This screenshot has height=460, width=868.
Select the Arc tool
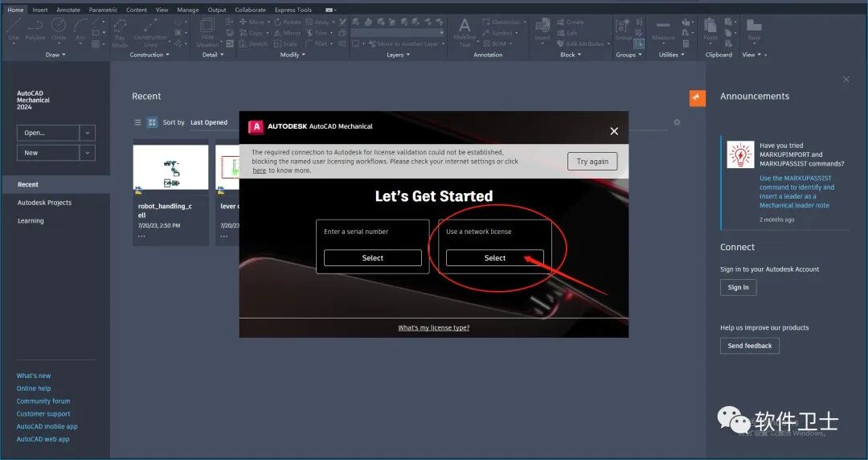point(80,30)
